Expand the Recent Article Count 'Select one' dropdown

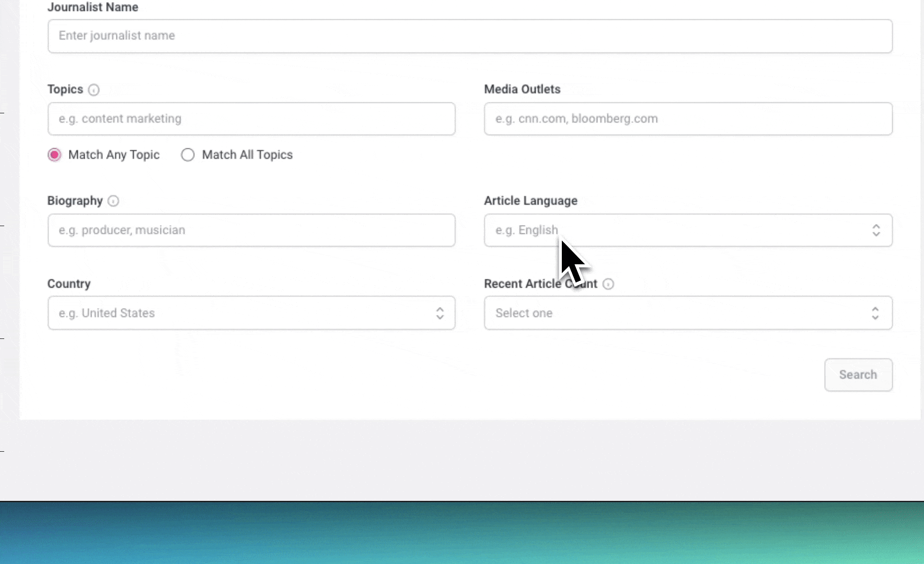[x=679, y=313]
